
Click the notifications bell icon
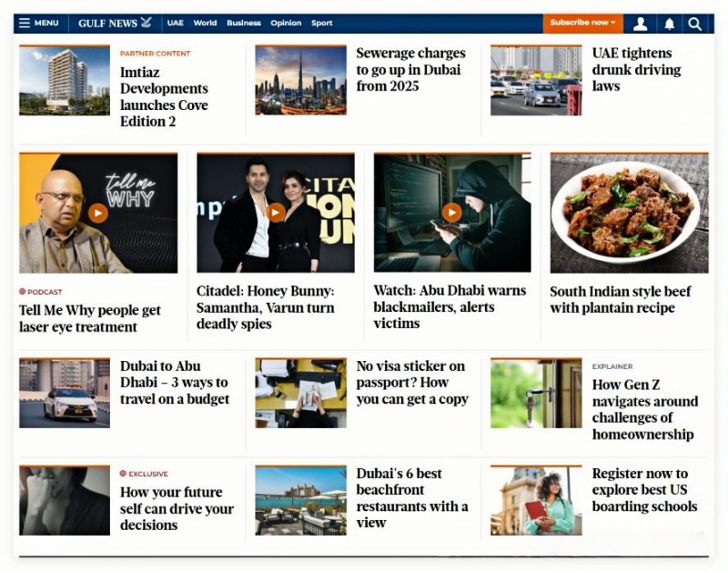[x=669, y=24]
